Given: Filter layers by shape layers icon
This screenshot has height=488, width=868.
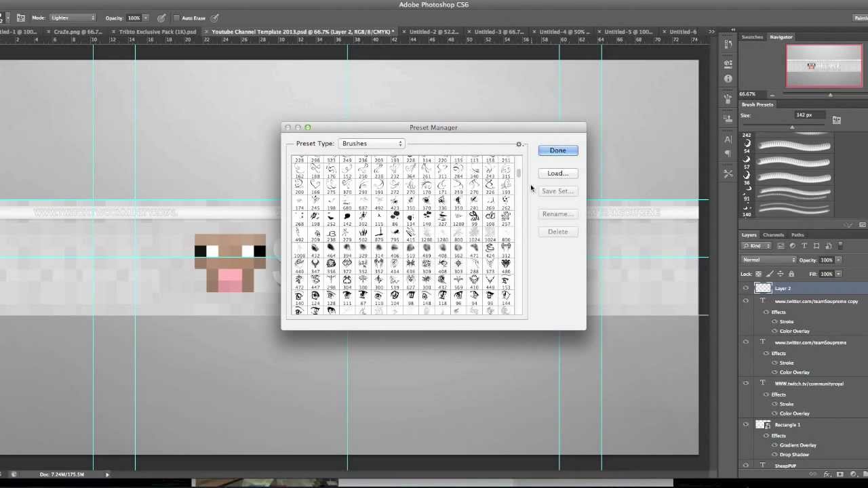Looking at the screenshot, I should pyautogui.click(x=816, y=245).
